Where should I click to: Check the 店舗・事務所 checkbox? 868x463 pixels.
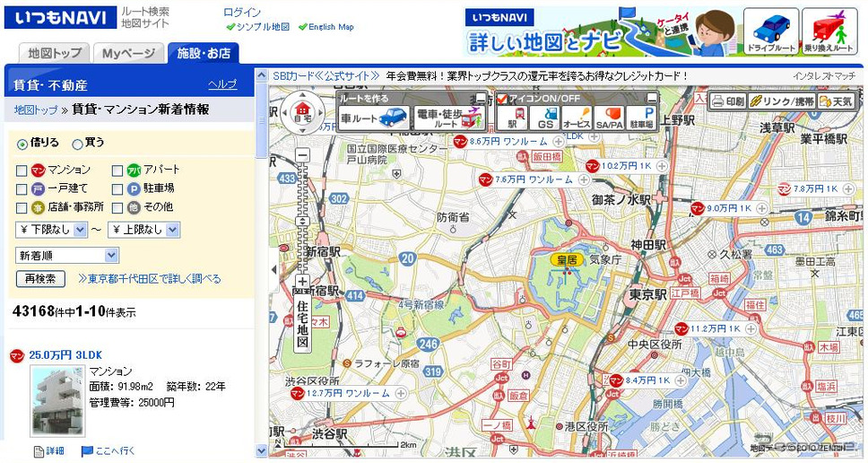tap(22, 208)
